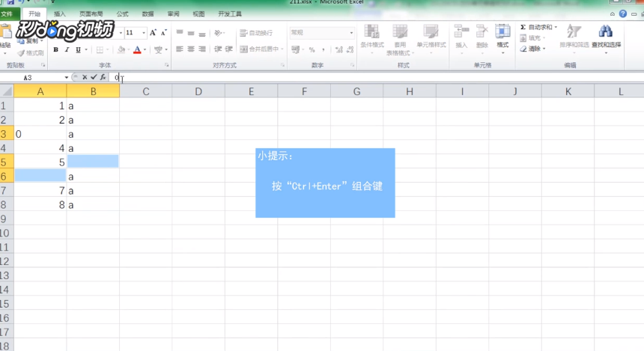Switch to the page layout (页面布局) tab
Viewport: 644px width, 351px height.
click(91, 14)
